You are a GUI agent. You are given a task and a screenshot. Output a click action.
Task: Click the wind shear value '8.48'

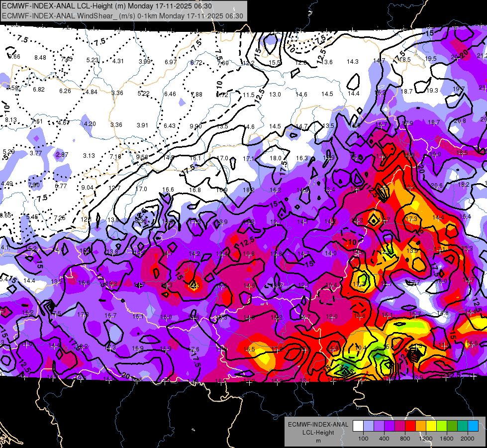(40, 58)
